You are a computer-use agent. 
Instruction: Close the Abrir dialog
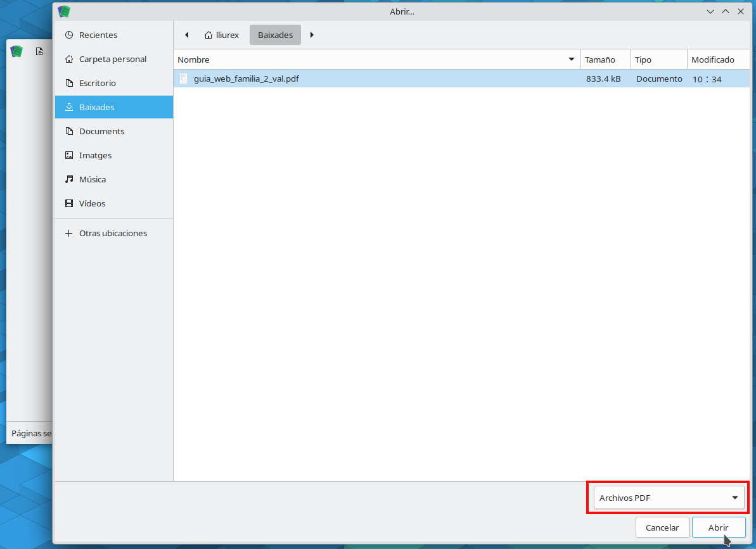click(741, 11)
